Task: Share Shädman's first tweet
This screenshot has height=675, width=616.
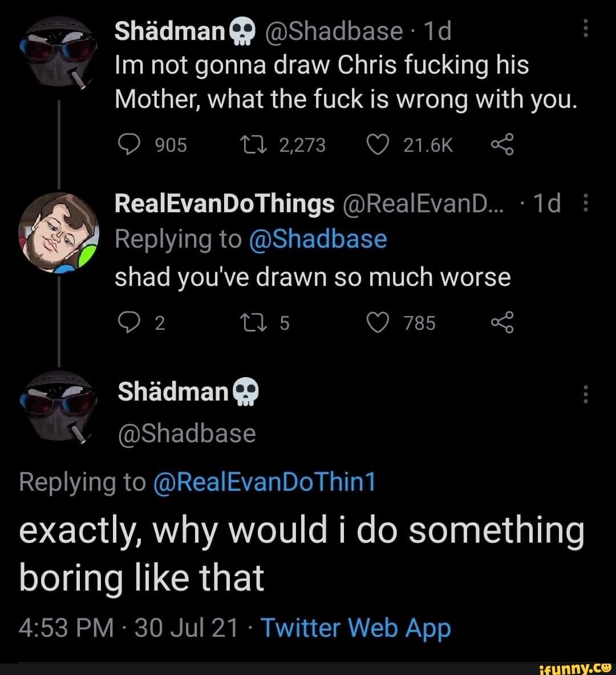Action: click(502, 145)
